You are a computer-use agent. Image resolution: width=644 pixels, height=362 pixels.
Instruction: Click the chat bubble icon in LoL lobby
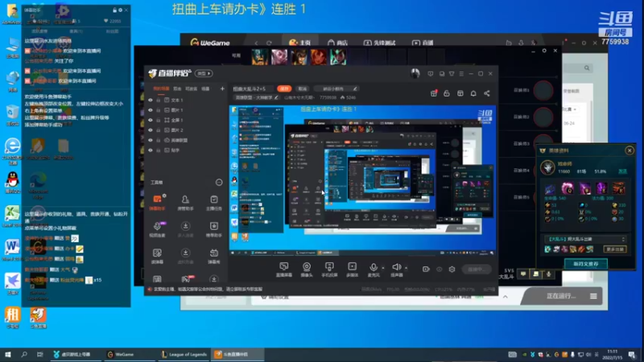coord(522,274)
